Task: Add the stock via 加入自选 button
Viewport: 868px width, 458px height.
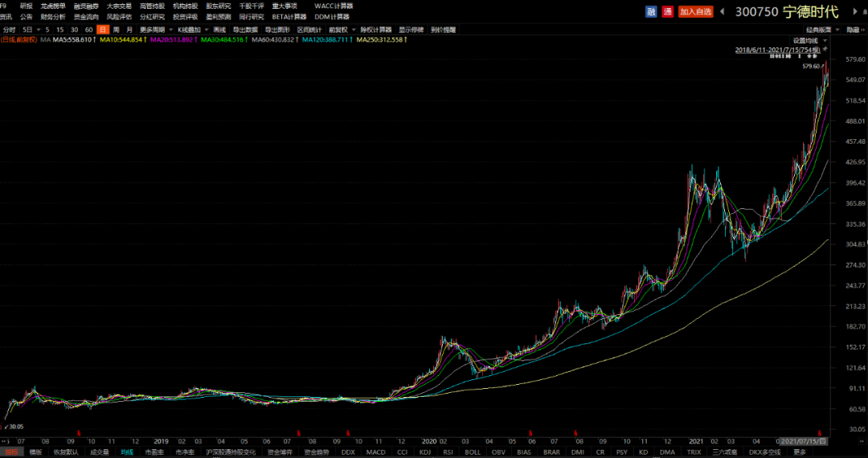Action: (x=696, y=11)
